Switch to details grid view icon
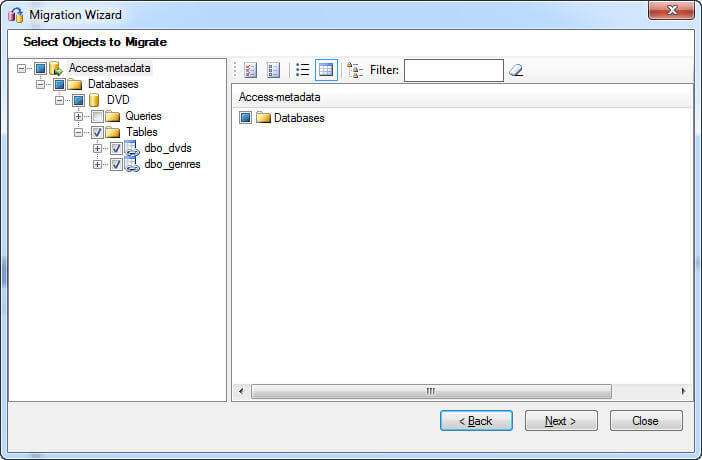The height and width of the screenshot is (460, 702). [x=326, y=70]
